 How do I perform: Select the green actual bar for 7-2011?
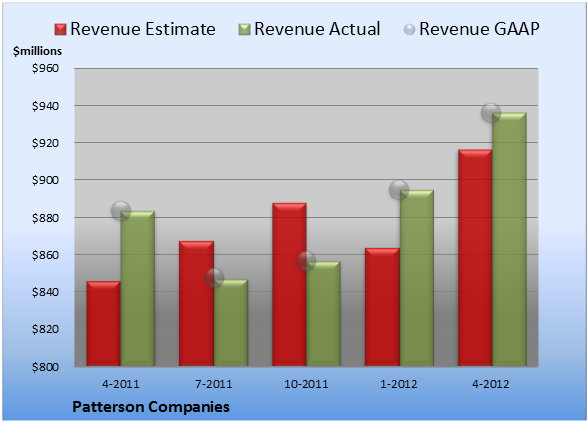[x=231, y=323]
